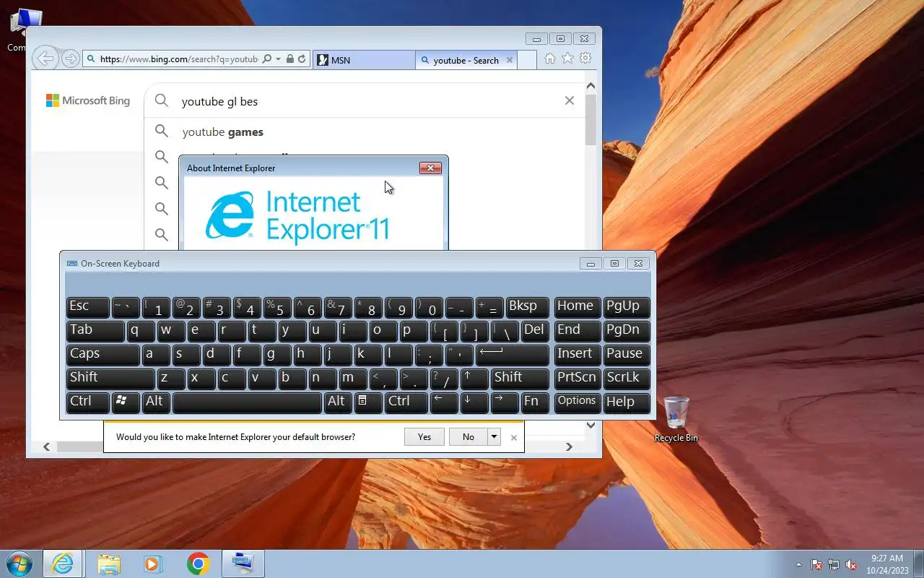Click the Windows logo key on keyboard
The image size is (924, 578).
126,402
